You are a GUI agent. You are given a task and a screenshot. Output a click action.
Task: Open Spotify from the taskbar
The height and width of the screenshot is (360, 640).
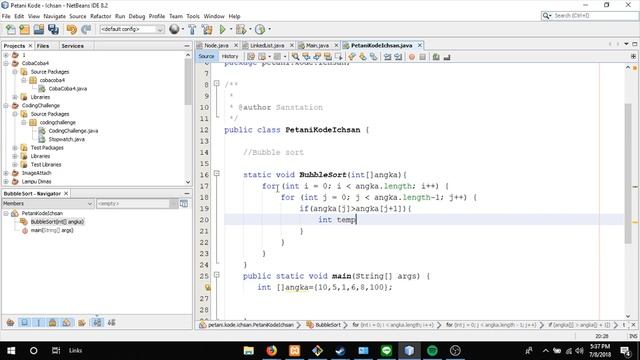[x=432, y=351]
